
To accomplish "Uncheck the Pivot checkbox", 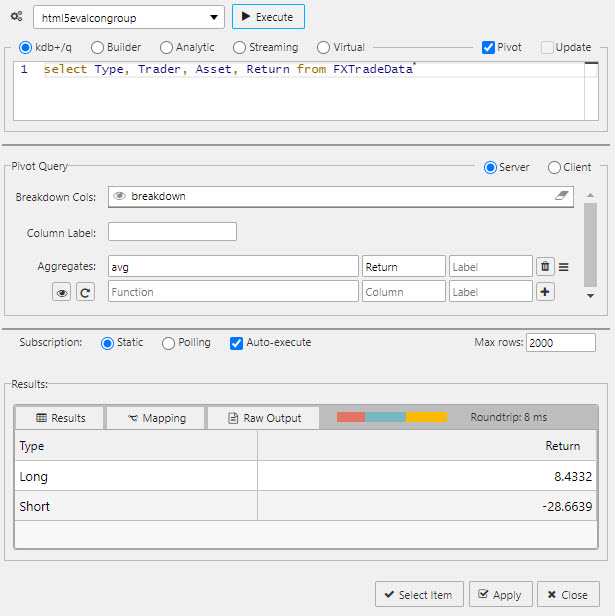I will 488,47.
